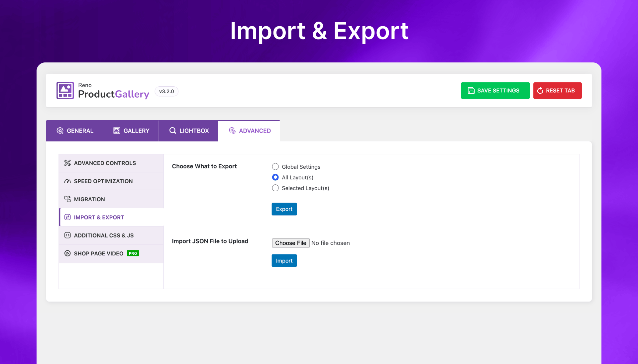Image resolution: width=638 pixels, height=364 pixels.
Task: Open Advanced Controls section
Action: pyautogui.click(x=111, y=163)
